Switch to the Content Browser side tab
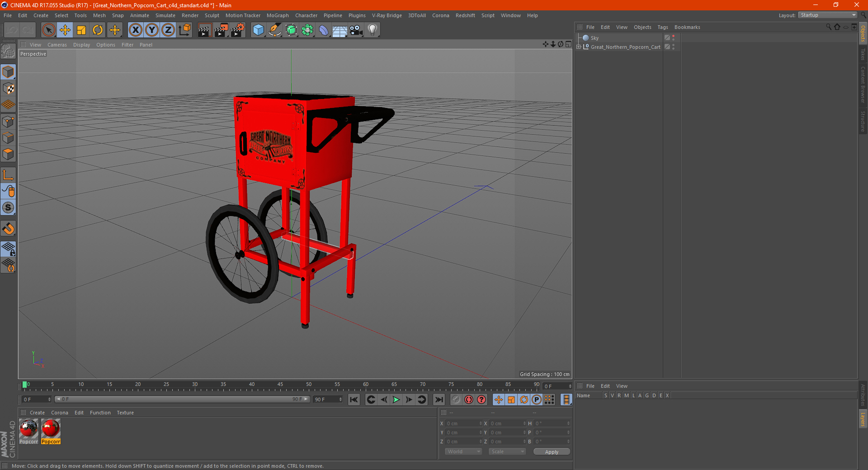This screenshot has width=868, height=470. [x=863, y=85]
